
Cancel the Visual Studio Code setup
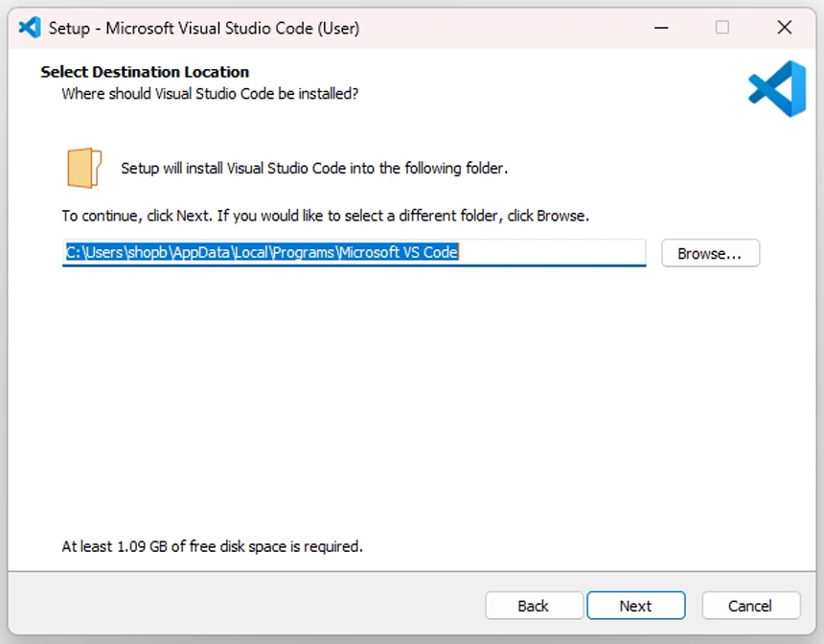[750, 606]
